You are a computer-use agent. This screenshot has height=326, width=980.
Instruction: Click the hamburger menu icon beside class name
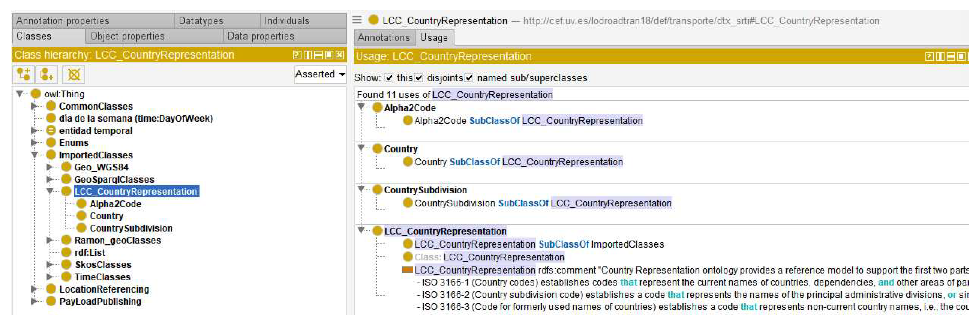357,20
